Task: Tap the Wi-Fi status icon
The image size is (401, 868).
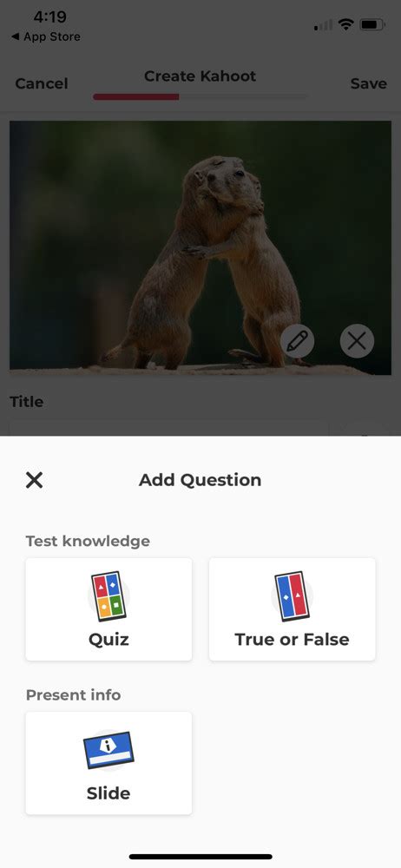Action: pyautogui.click(x=346, y=24)
